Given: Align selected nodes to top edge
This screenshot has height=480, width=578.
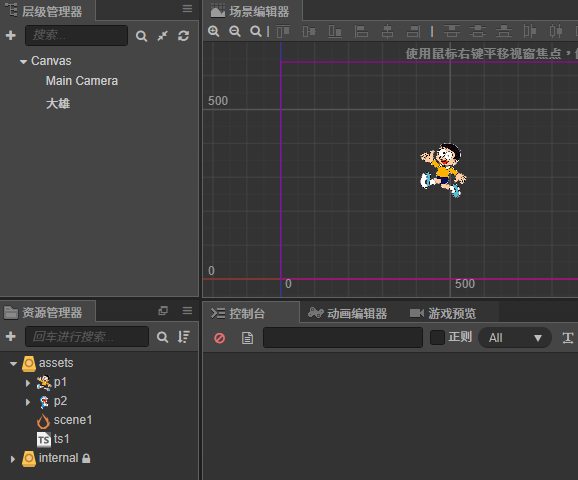Looking at the screenshot, I should [x=283, y=31].
